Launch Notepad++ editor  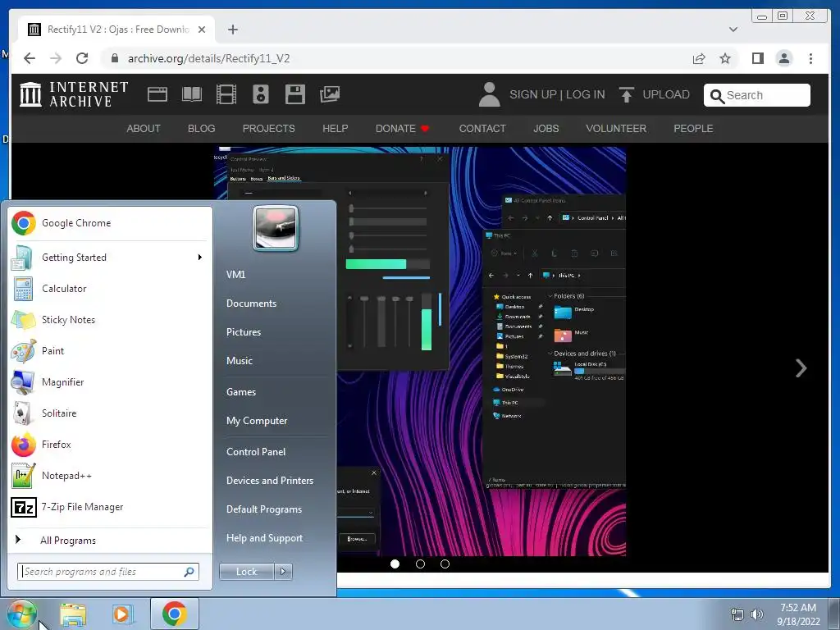coord(110,476)
